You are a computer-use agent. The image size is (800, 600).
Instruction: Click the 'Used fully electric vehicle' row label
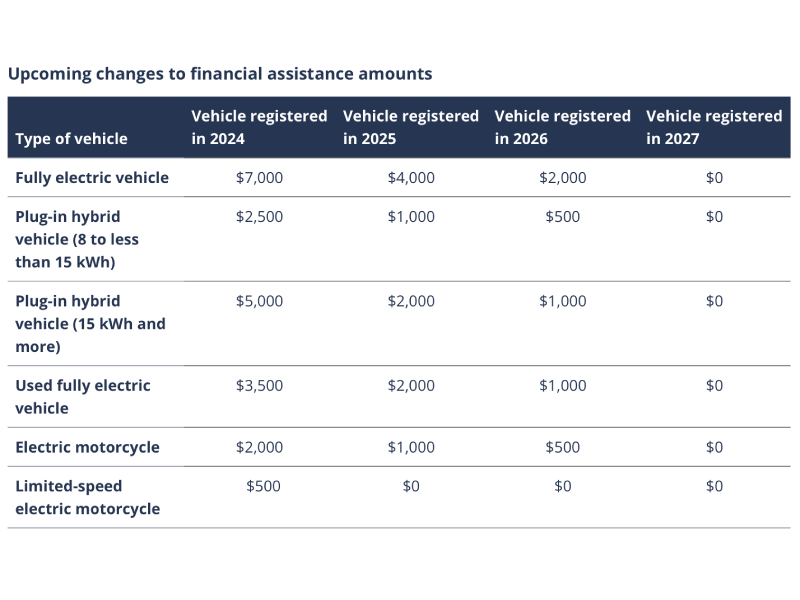83,397
